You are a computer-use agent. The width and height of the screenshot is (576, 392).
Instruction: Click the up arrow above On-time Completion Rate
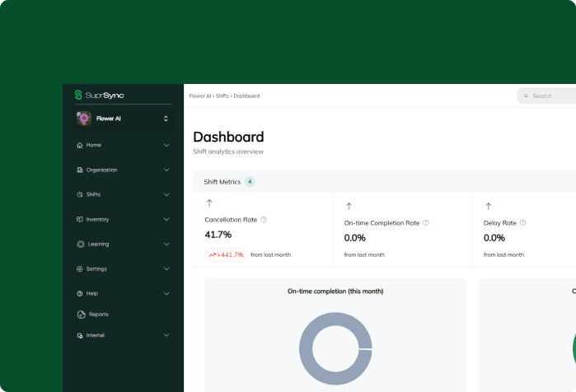tap(349, 206)
